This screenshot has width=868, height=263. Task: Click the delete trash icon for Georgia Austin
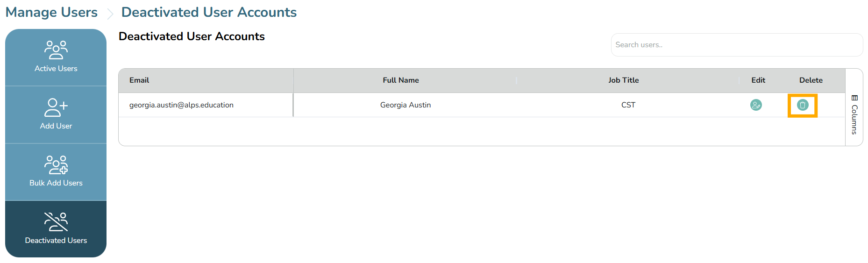pyautogui.click(x=803, y=105)
